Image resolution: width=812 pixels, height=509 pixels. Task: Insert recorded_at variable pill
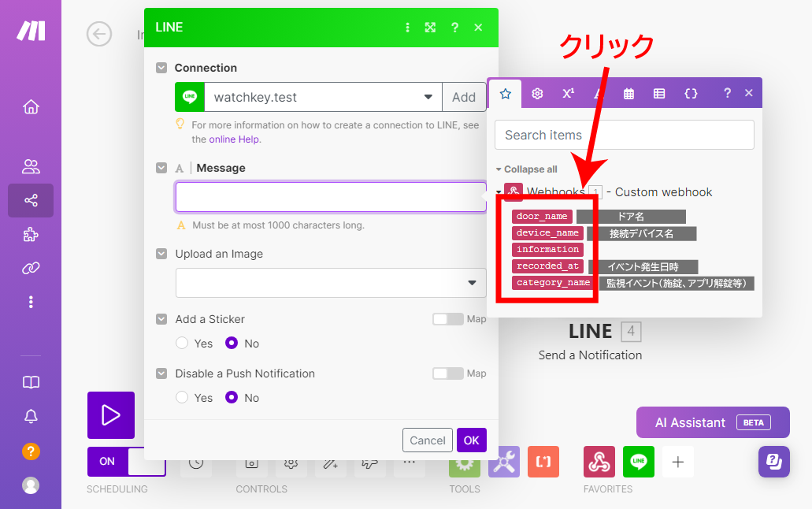tap(547, 266)
